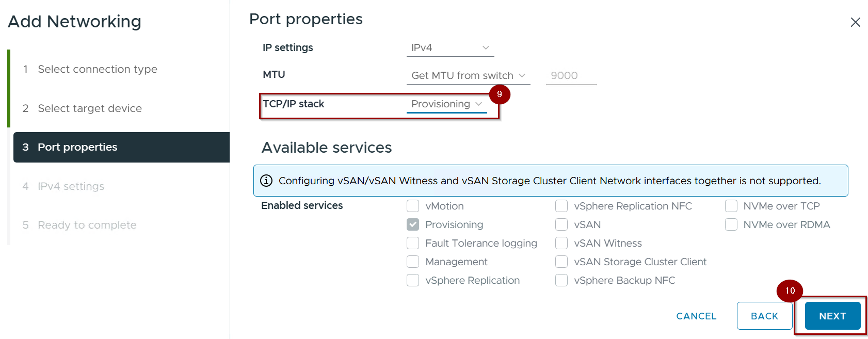Tick the vSphere Replication checkbox
The width and height of the screenshot is (868, 339).
point(413,280)
